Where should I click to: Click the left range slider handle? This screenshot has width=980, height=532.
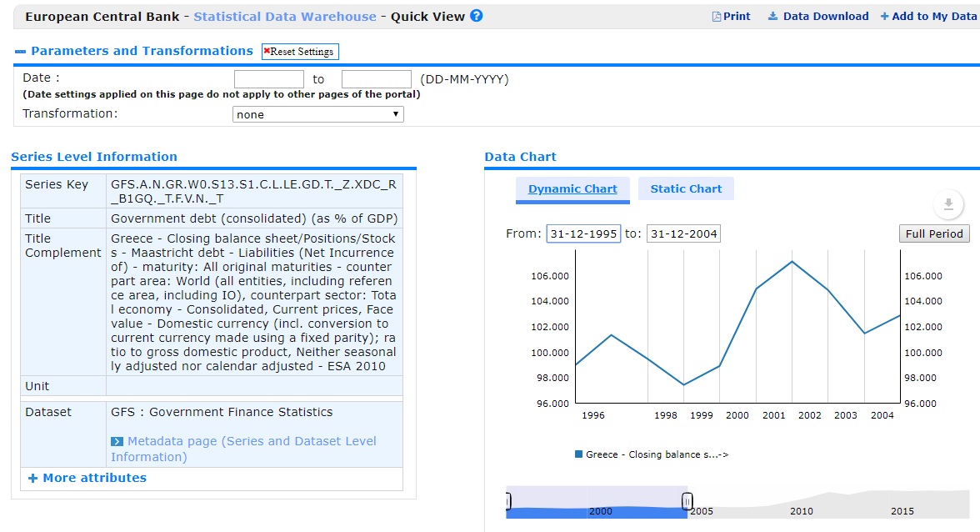pyautogui.click(x=508, y=501)
